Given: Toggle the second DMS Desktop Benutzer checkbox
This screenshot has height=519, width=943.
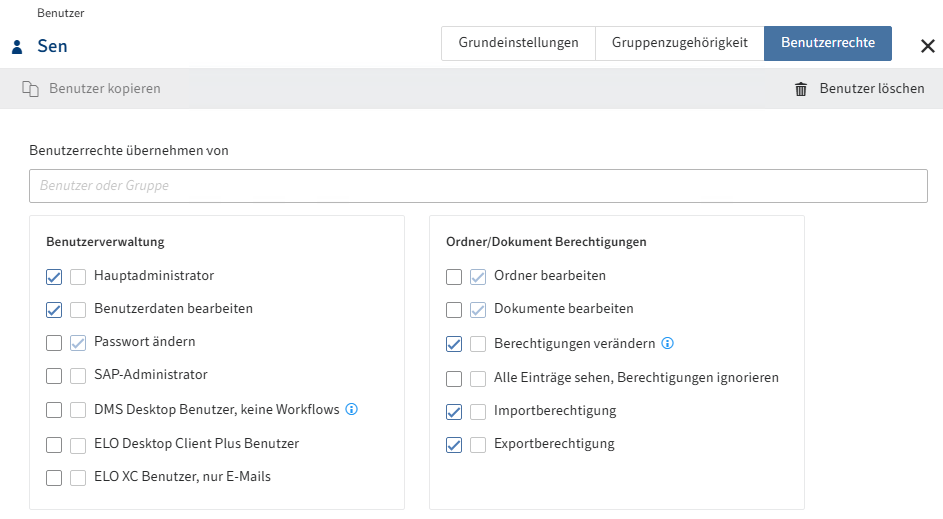Looking at the screenshot, I should [x=78, y=410].
